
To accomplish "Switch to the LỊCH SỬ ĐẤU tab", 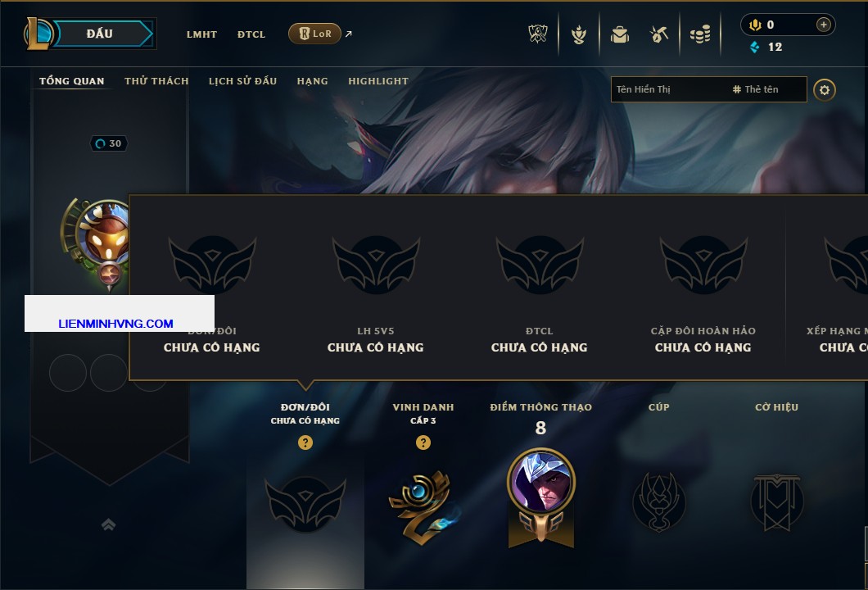I will (242, 81).
